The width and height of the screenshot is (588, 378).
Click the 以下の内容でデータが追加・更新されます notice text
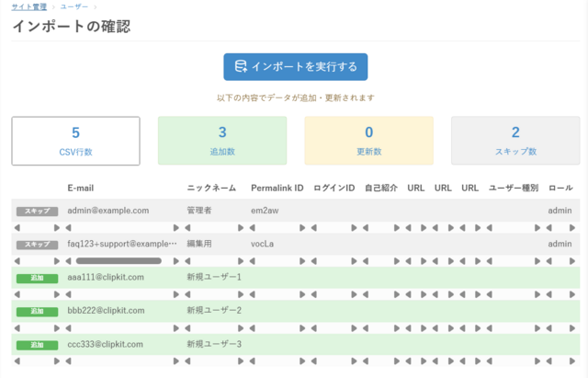pos(296,98)
